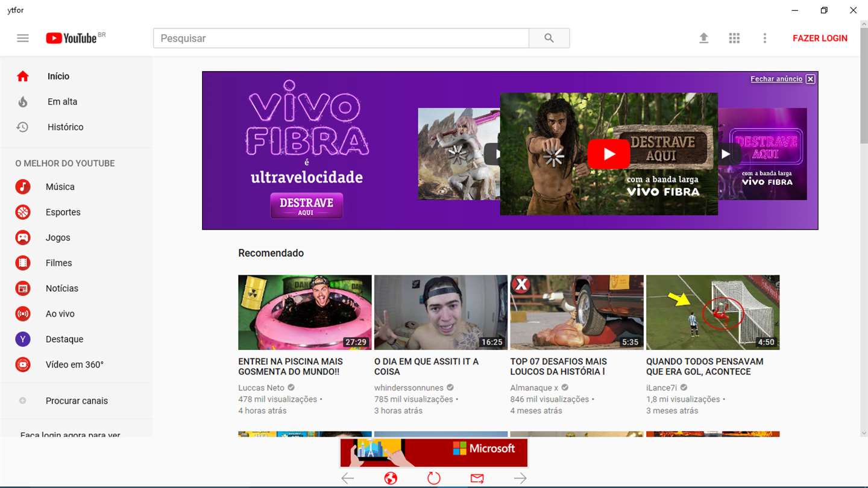
Task: Click the refresh icon in bottom bar
Action: tap(434, 478)
